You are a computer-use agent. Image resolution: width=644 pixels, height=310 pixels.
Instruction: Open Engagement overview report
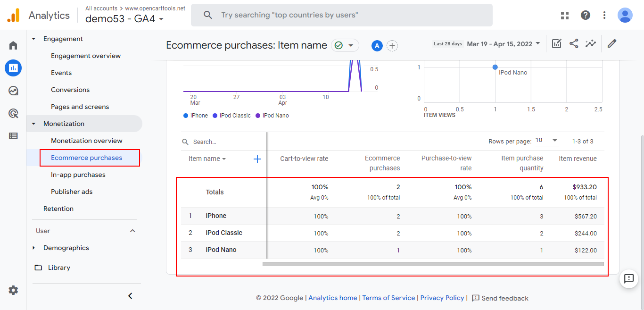[x=86, y=56]
